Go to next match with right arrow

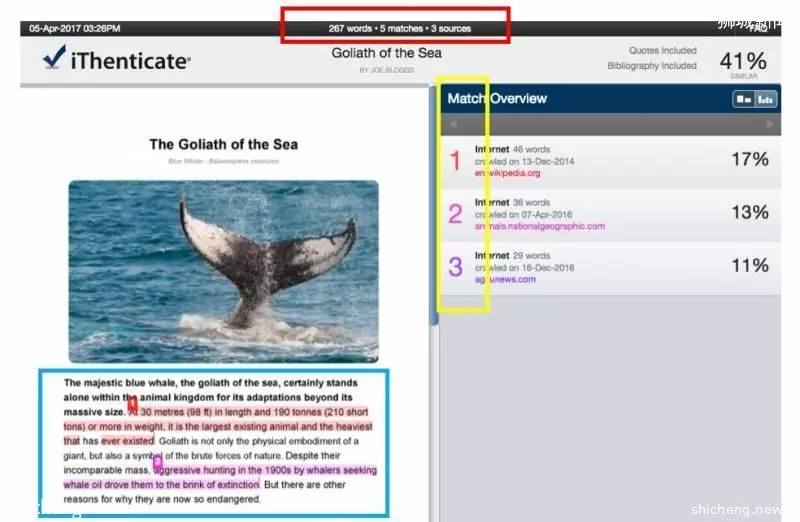click(769, 125)
